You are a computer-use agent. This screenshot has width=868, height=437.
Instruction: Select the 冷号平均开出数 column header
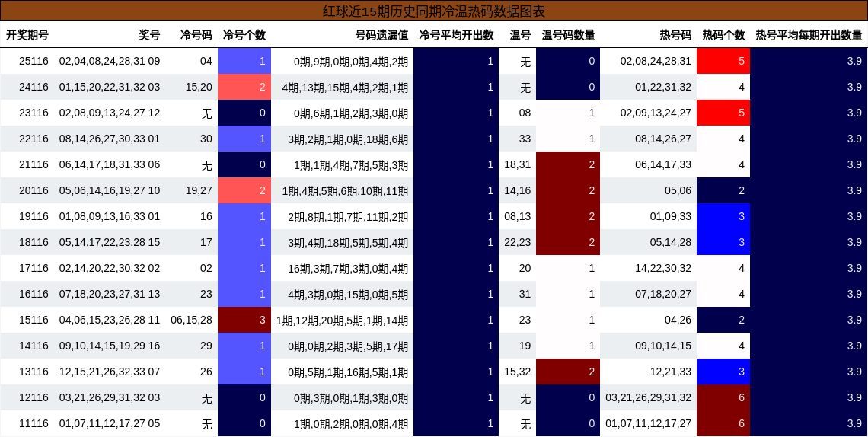(x=457, y=36)
